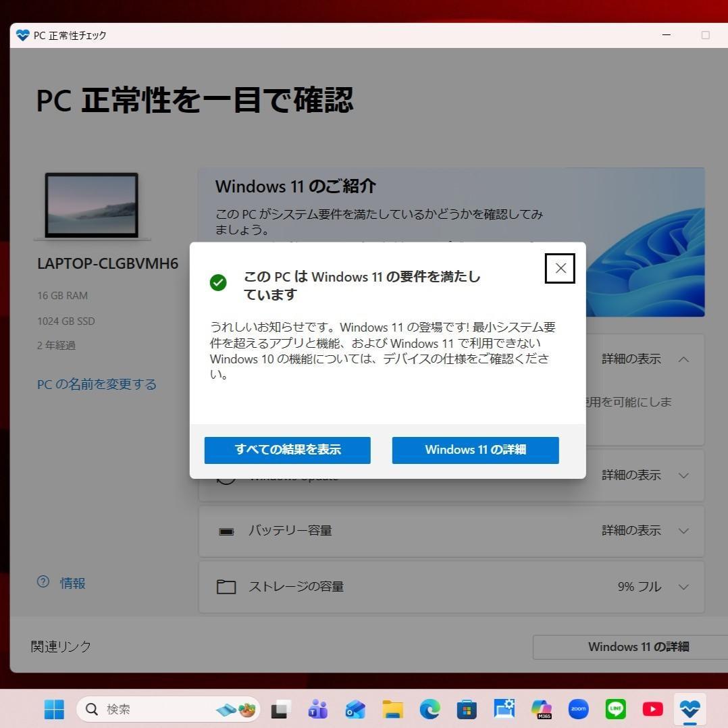Click the battery icon in バッテリー容量 row
Image resolution: width=728 pixels, height=728 pixels.
pyautogui.click(x=226, y=531)
